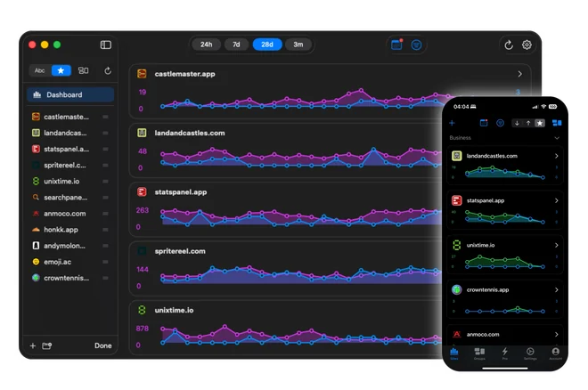Collapse the Business group chevron on phone

pos(557,138)
